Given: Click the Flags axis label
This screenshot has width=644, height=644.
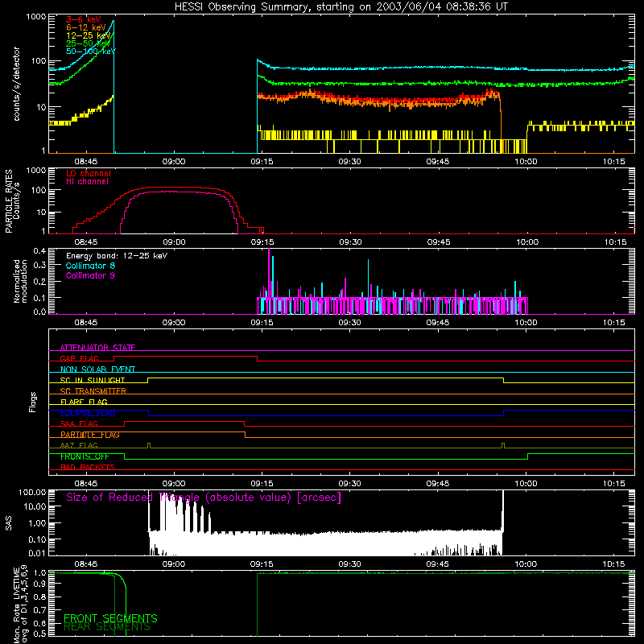Looking at the screenshot, I should (33, 402).
